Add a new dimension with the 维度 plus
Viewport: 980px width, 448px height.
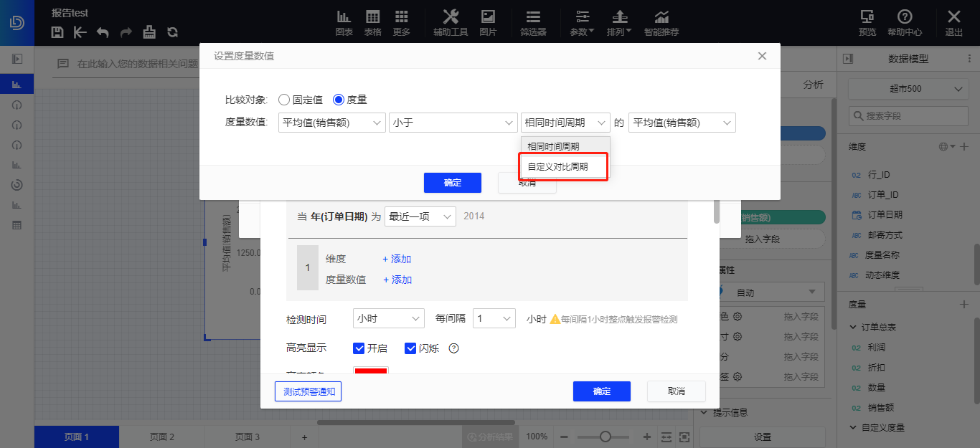tap(964, 146)
